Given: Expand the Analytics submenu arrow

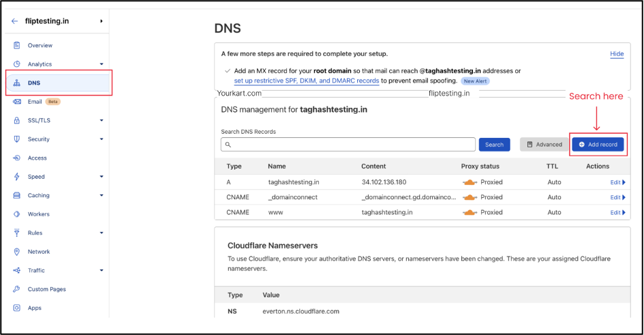Looking at the screenshot, I should tap(102, 64).
